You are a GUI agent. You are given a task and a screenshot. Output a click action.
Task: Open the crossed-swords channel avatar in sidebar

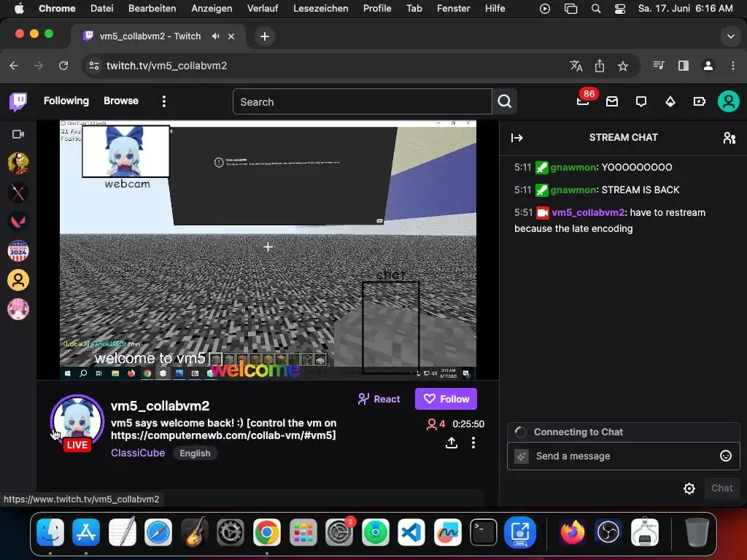18,192
